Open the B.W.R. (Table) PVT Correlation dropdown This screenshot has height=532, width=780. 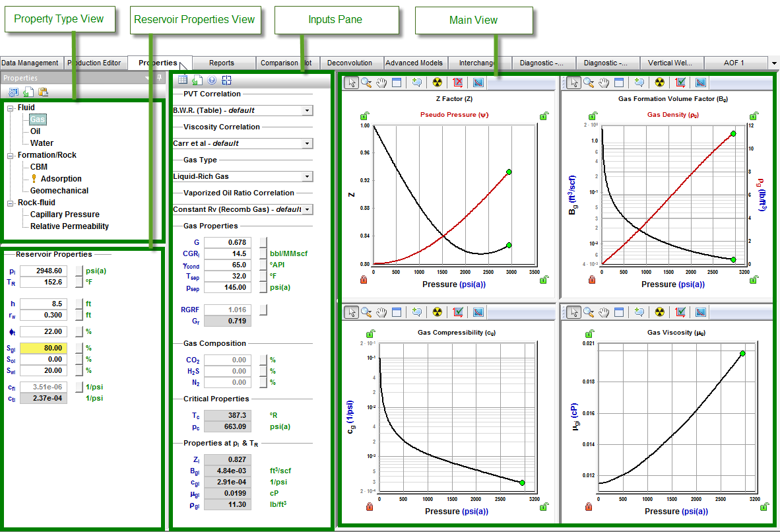(306, 110)
